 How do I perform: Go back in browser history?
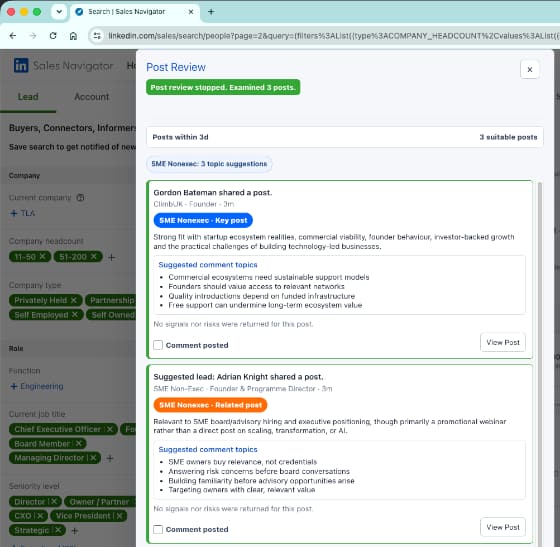coord(13,36)
